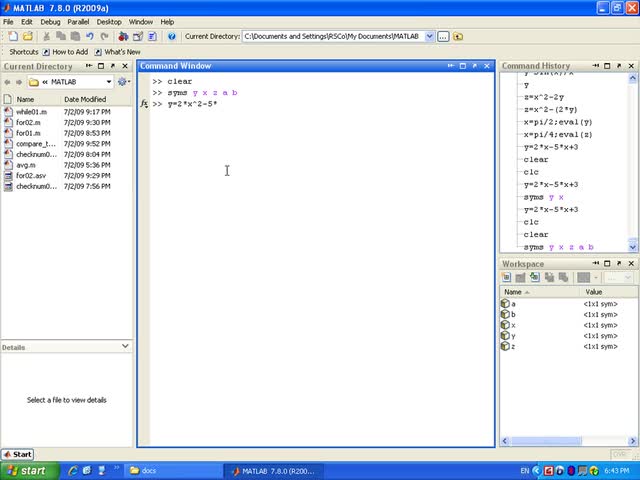Collapse the Details panel chevron
The height and width of the screenshot is (480, 640).
(x=125, y=346)
